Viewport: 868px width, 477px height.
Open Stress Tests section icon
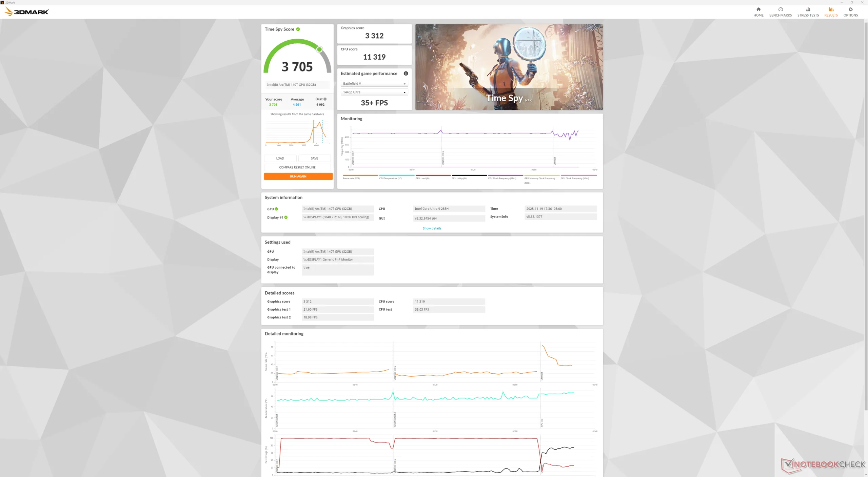[808, 9]
